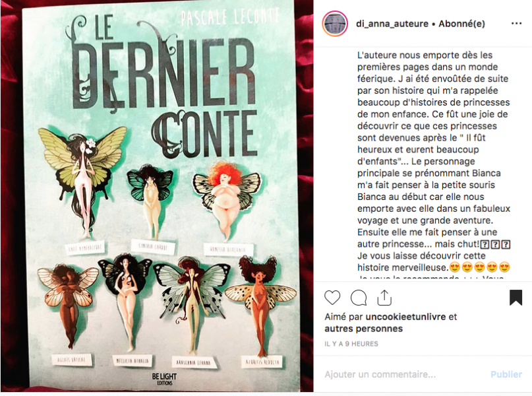
Task: Like the post with the heart icon
Action: click(332, 298)
